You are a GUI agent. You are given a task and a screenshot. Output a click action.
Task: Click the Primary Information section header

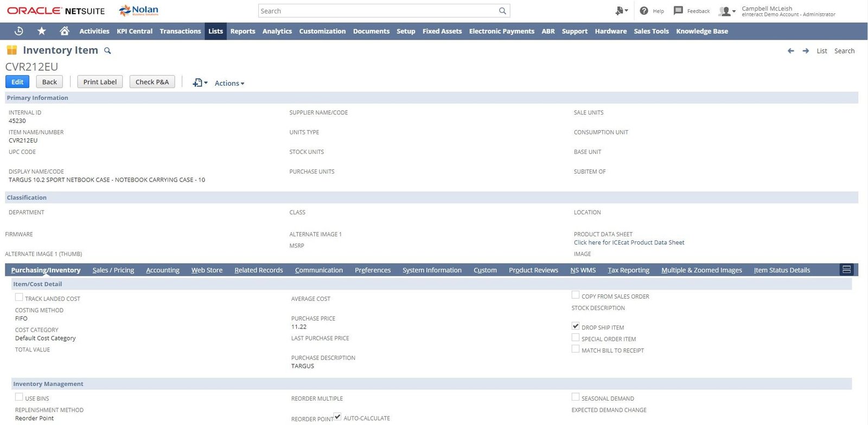(x=431, y=98)
